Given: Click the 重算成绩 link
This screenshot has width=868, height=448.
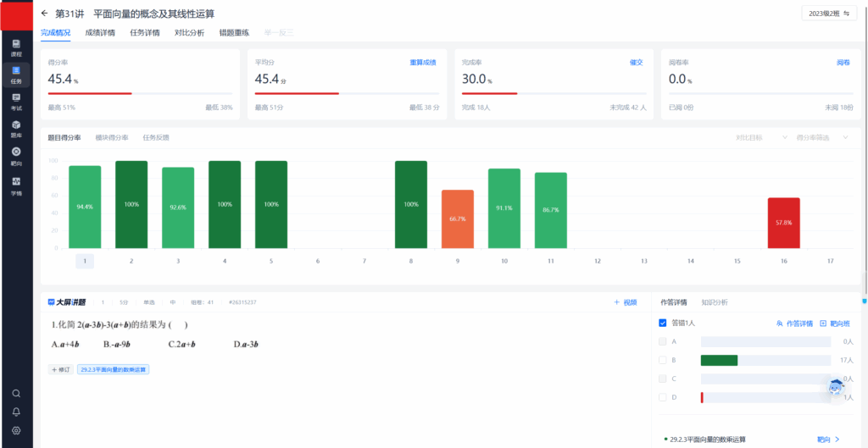Looking at the screenshot, I should click(x=422, y=63).
